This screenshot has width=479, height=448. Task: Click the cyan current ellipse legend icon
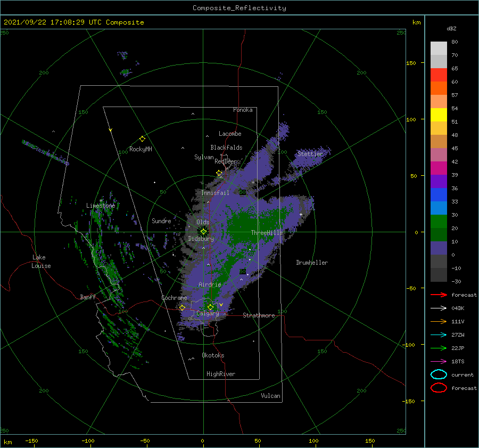click(439, 374)
